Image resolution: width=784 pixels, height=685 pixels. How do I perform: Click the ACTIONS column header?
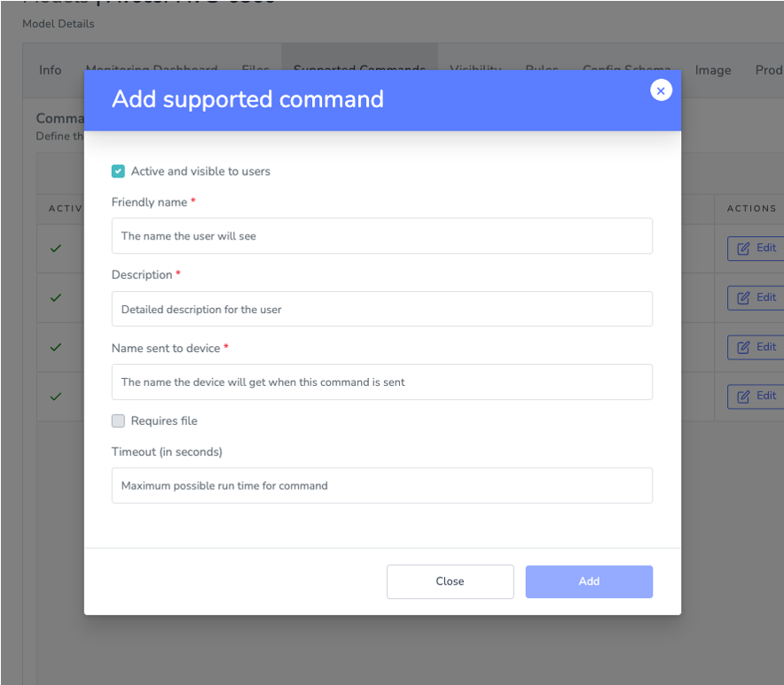click(x=751, y=209)
